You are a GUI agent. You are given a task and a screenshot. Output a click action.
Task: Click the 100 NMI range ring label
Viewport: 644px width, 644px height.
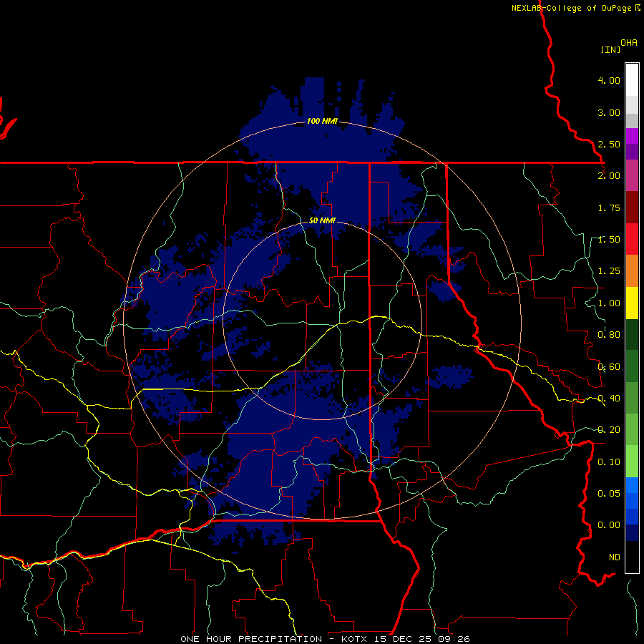[x=322, y=121]
